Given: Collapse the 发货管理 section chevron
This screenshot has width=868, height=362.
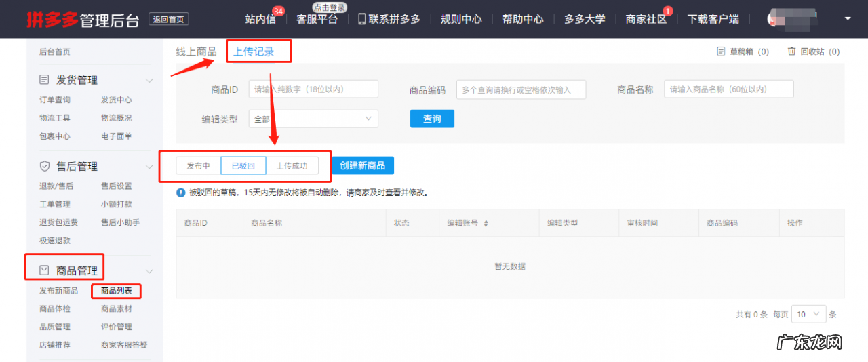Looking at the screenshot, I should click(149, 81).
